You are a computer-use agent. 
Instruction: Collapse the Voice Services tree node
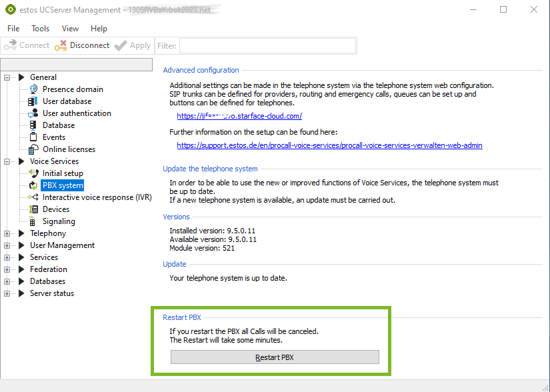(x=7, y=161)
